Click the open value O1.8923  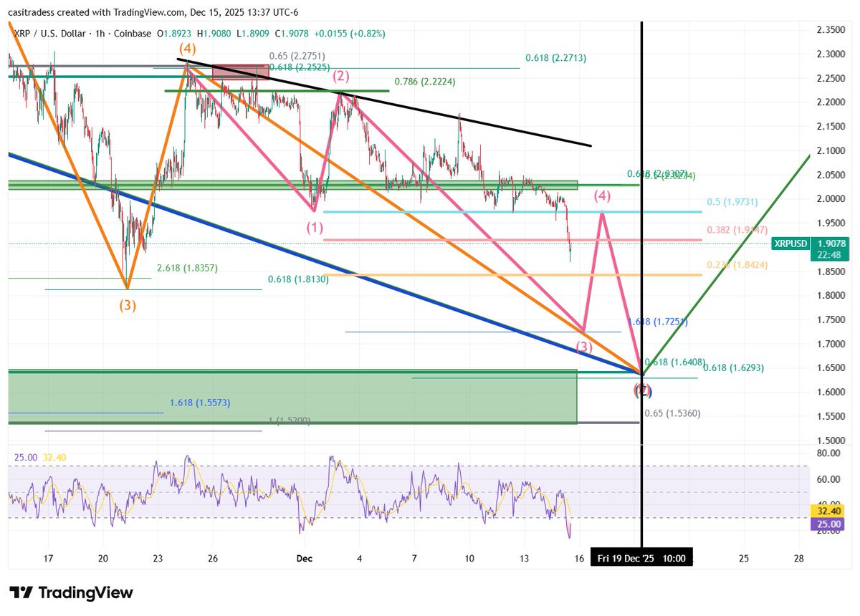pos(175,33)
